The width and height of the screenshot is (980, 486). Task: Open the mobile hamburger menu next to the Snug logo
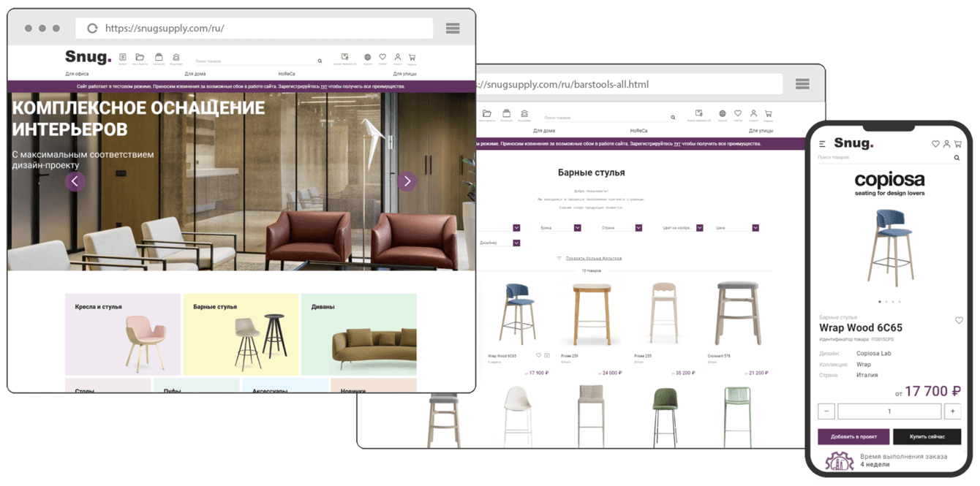[822, 144]
